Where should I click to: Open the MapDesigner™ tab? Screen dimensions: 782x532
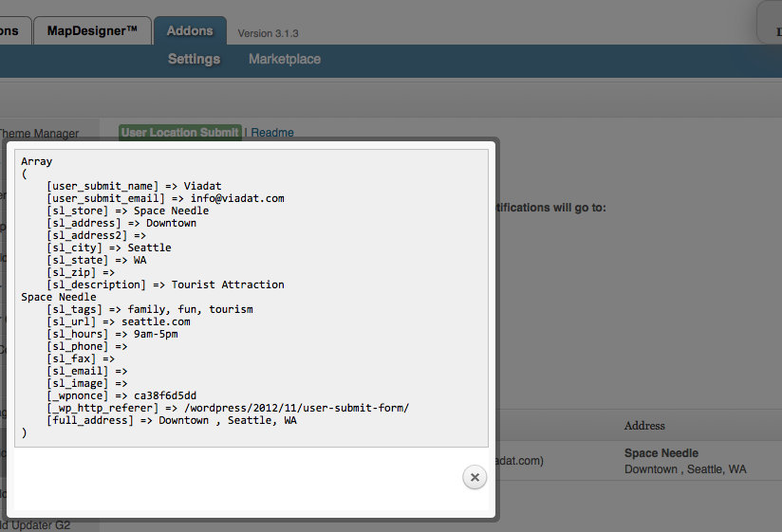tap(92, 30)
